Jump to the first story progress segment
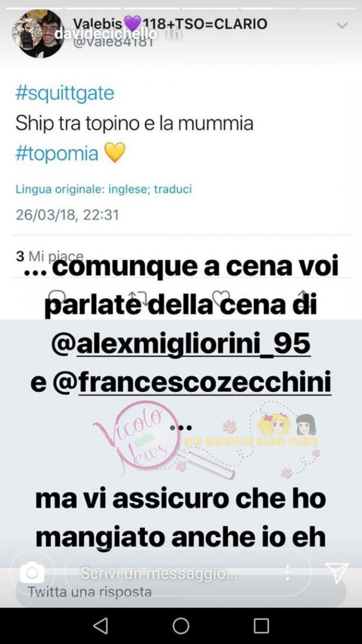 coord(34,9)
